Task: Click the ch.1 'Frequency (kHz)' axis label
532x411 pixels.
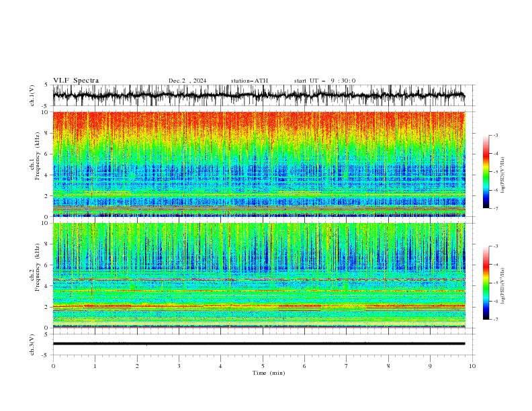Action: (x=37, y=156)
